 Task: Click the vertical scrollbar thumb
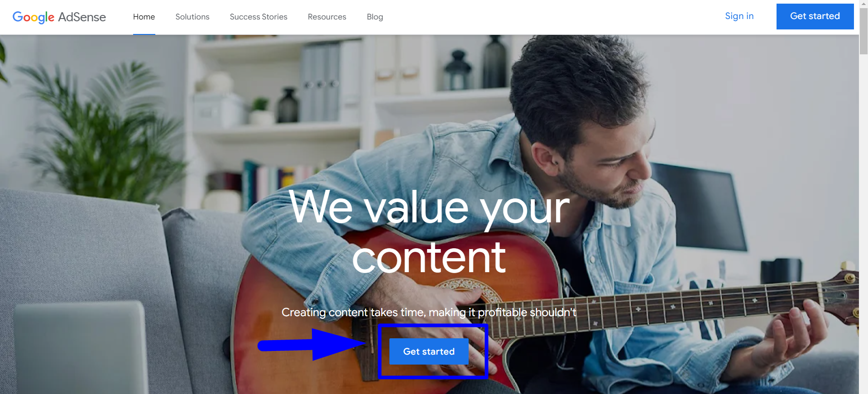(x=863, y=32)
